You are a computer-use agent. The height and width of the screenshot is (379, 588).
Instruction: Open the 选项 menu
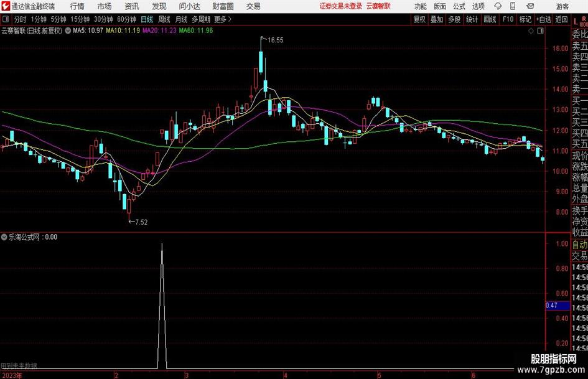coord(478,6)
